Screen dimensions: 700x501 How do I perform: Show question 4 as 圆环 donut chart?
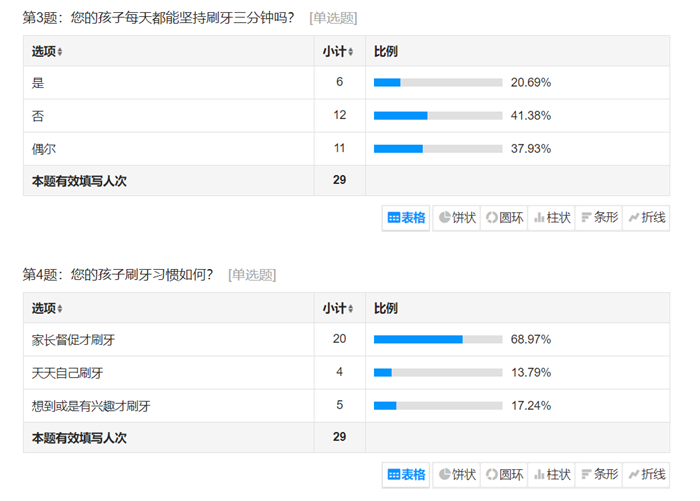point(504,475)
